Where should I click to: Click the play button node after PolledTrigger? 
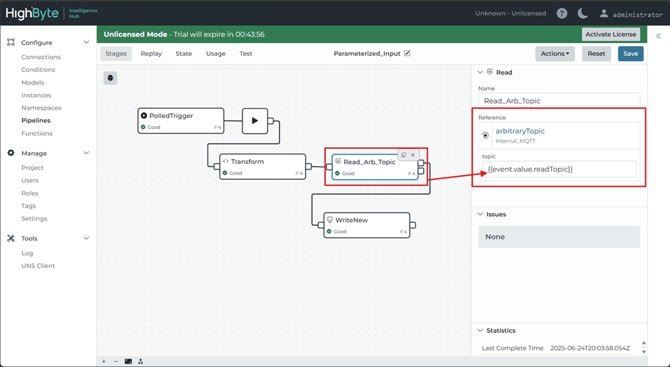click(x=255, y=121)
